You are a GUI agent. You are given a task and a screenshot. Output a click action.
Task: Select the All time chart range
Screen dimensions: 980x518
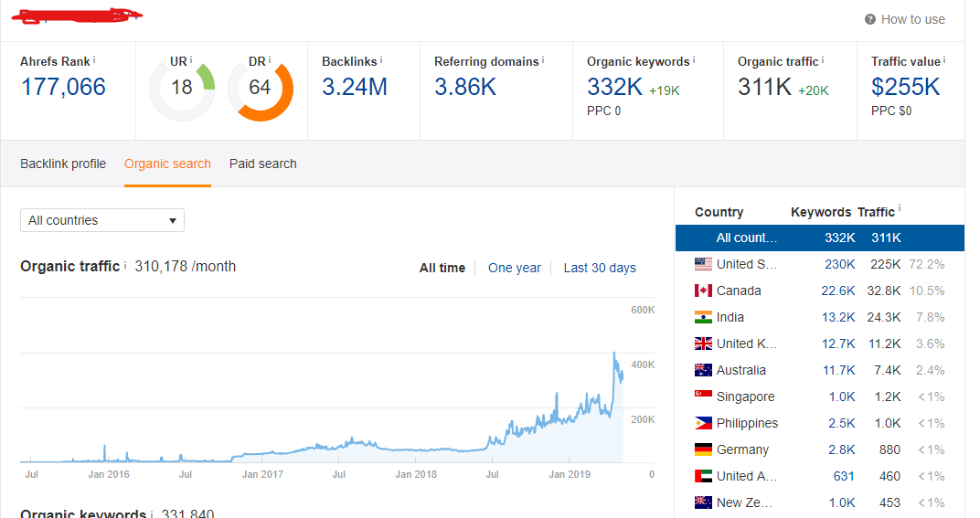(442, 268)
